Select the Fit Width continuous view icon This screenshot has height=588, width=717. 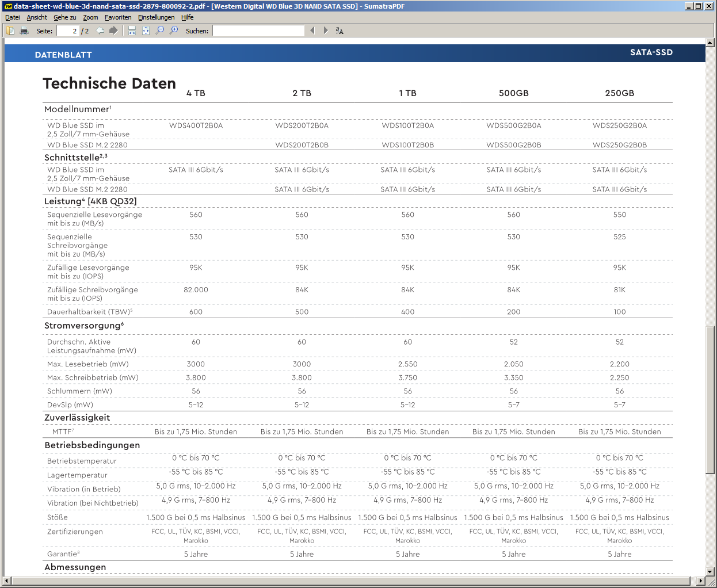pyautogui.click(x=132, y=30)
